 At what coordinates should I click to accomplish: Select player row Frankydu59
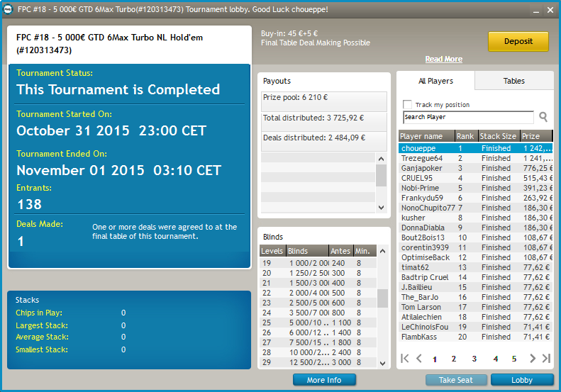[475, 198]
